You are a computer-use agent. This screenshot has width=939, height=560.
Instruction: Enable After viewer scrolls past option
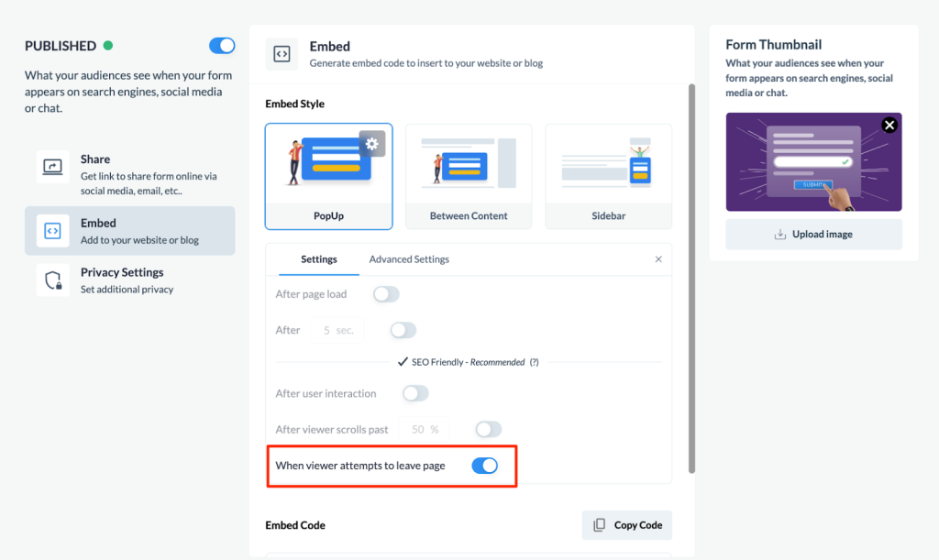click(488, 429)
